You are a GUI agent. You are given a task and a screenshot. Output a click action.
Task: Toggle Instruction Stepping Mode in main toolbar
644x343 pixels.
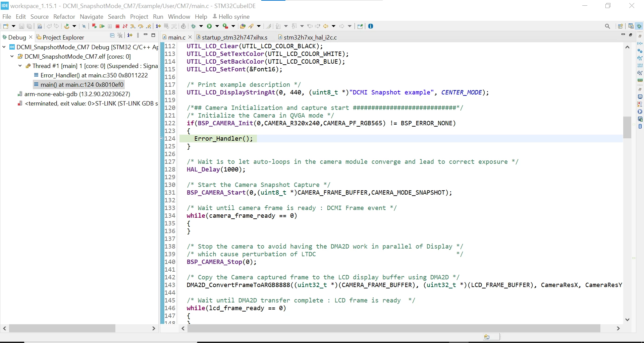point(158,26)
